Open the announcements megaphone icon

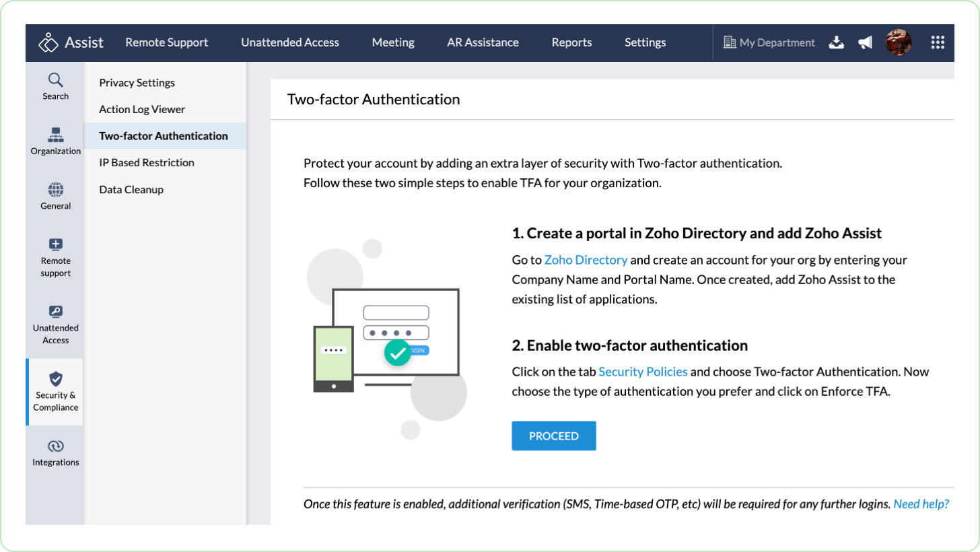tap(865, 42)
